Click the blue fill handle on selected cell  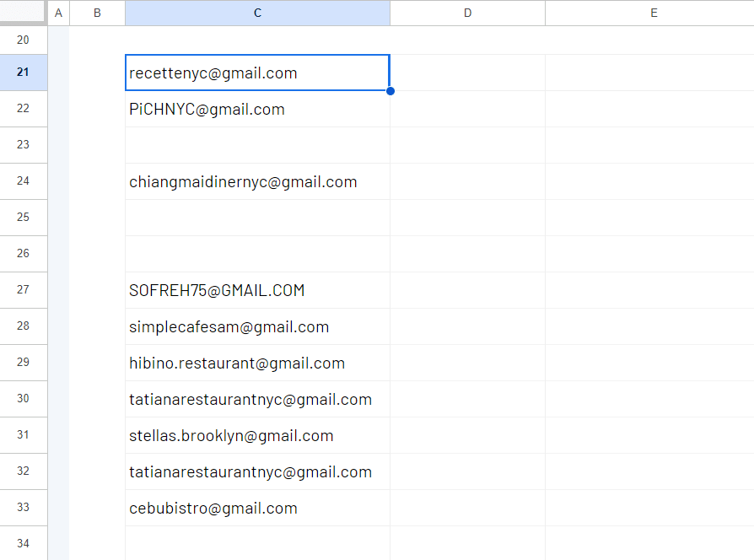point(390,91)
